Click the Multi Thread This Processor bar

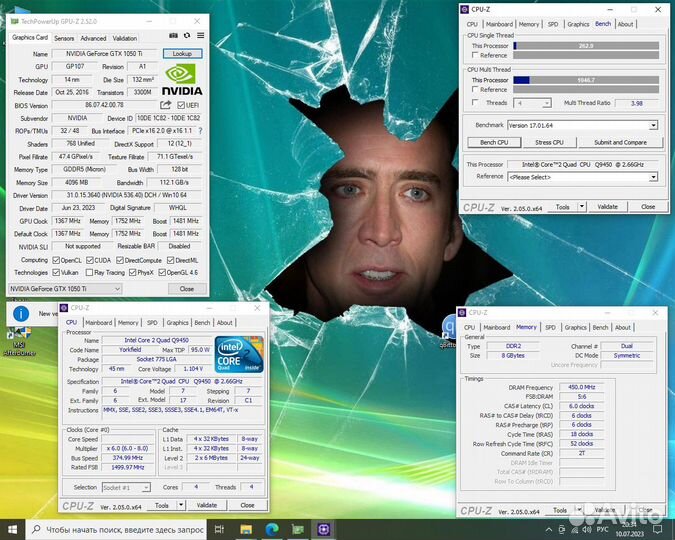pos(586,80)
